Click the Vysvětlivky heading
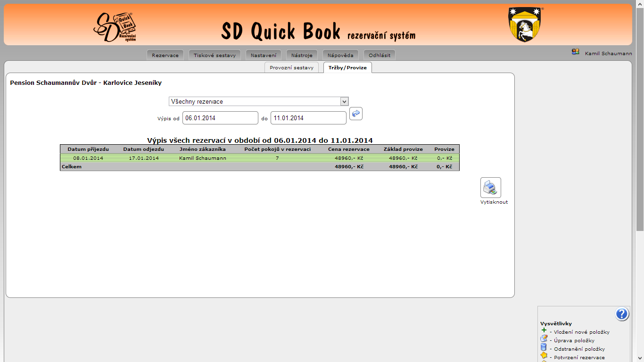 coord(556,323)
